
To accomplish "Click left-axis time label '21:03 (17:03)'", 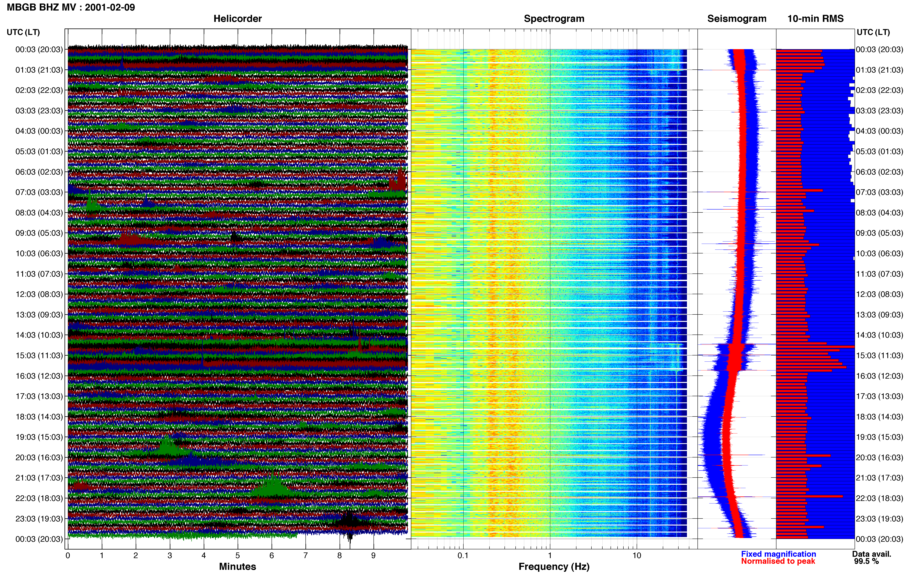I will click(39, 478).
